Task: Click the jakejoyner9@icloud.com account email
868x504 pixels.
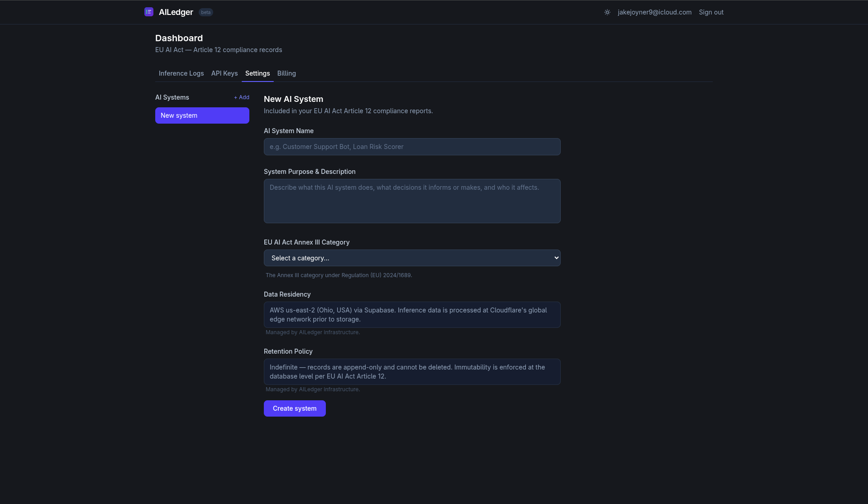Action: [654, 12]
